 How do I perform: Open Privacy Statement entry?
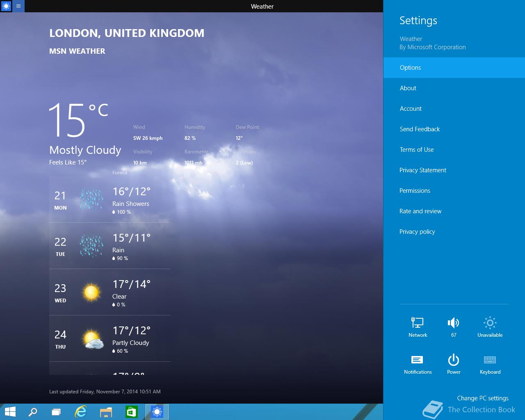(x=454, y=170)
